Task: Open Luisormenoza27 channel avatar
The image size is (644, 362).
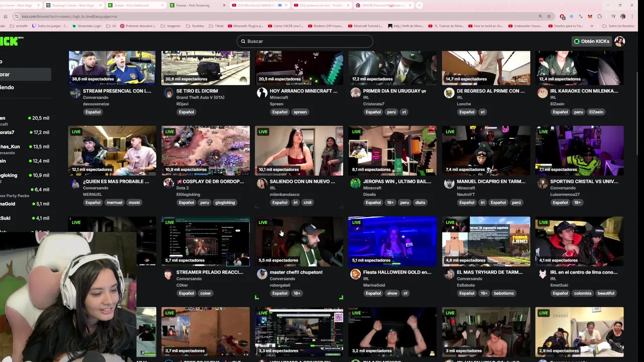Action: (x=542, y=183)
